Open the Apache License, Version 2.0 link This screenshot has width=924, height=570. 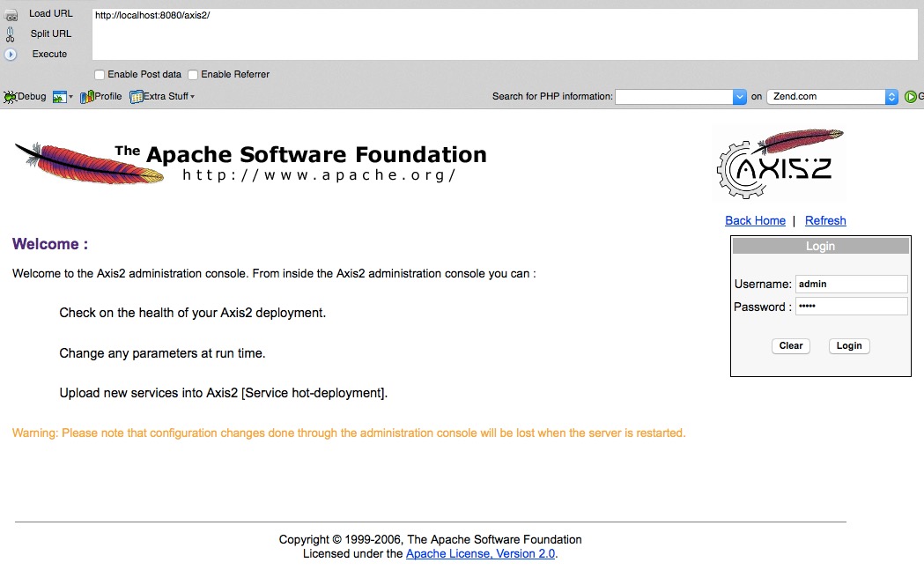tap(480, 554)
